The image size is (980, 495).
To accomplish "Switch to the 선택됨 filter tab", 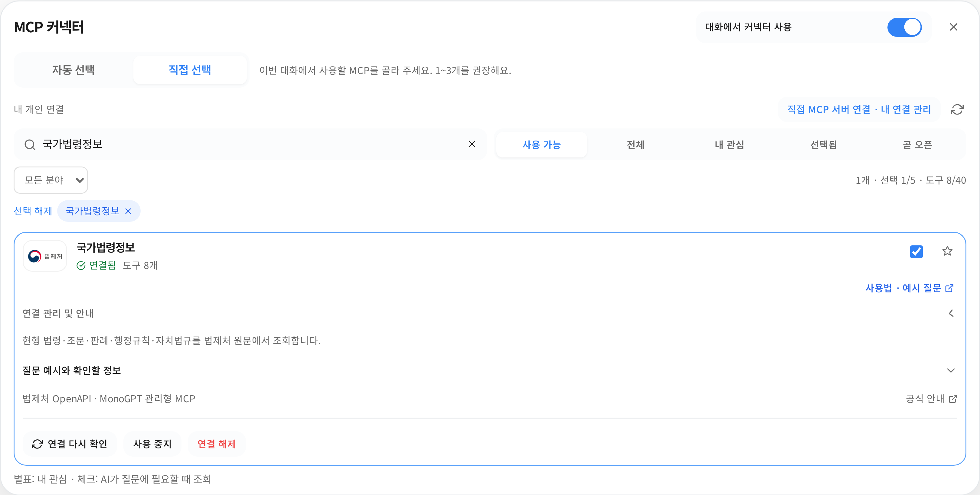I will [824, 145].
